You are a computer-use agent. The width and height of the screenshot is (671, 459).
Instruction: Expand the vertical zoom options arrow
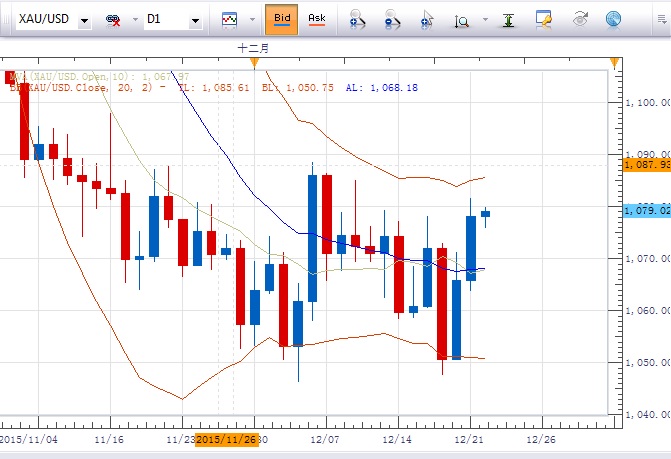485,19
